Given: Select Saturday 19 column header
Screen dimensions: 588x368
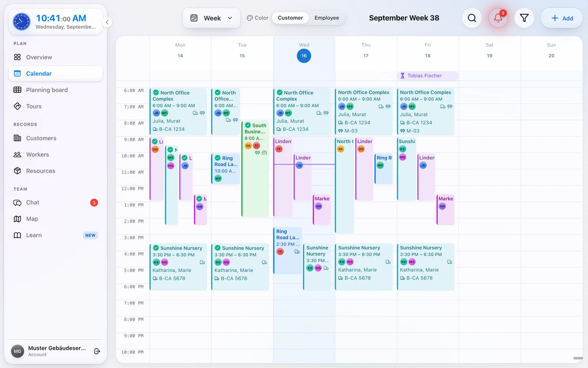Looking at the screenshot, I should click(490, 51).
